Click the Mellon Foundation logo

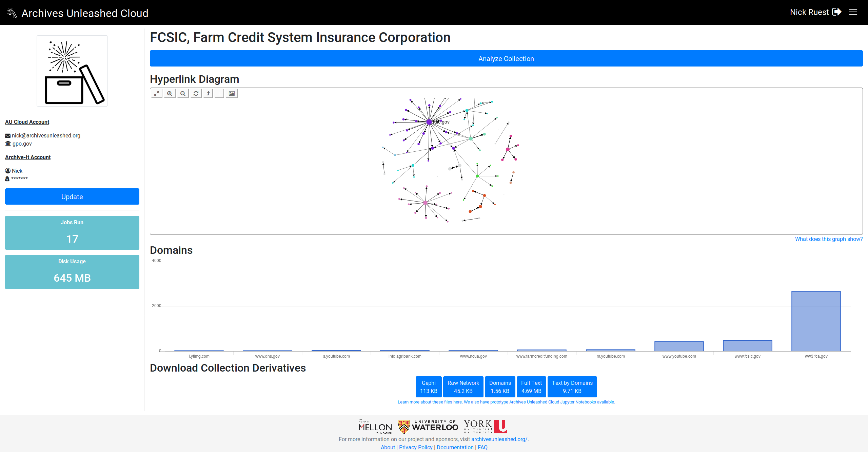point(375,427)
